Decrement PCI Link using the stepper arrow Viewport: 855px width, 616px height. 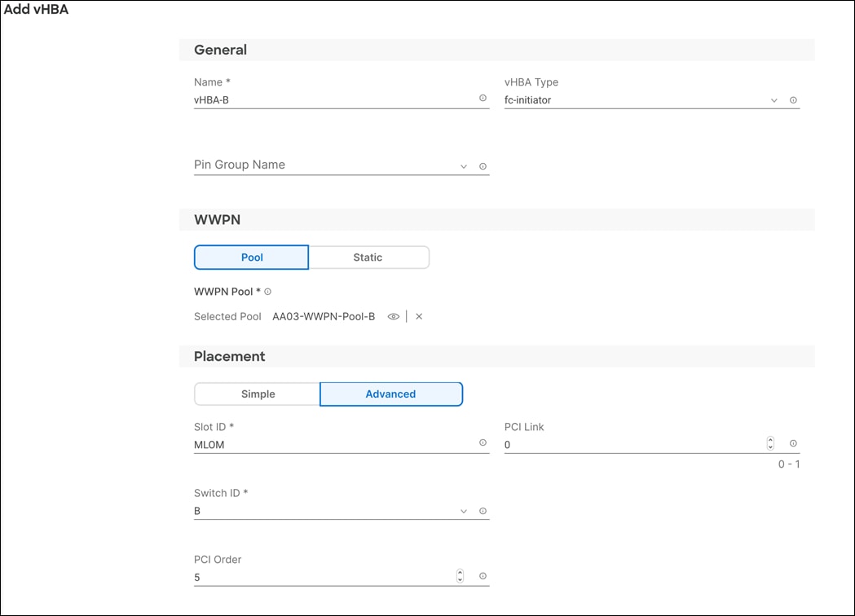[x=770, y=446]
